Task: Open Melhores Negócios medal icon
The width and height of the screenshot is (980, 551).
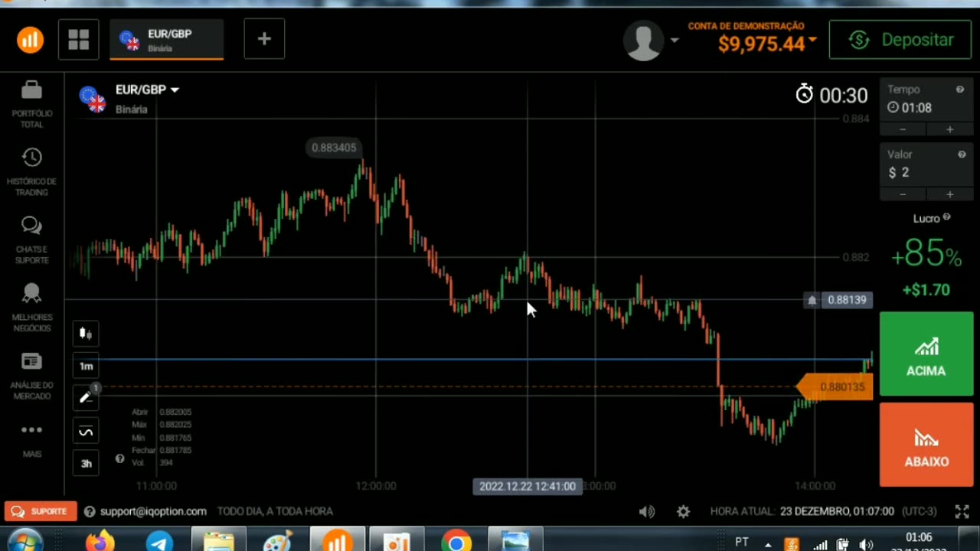Action: tap(31, 293)
